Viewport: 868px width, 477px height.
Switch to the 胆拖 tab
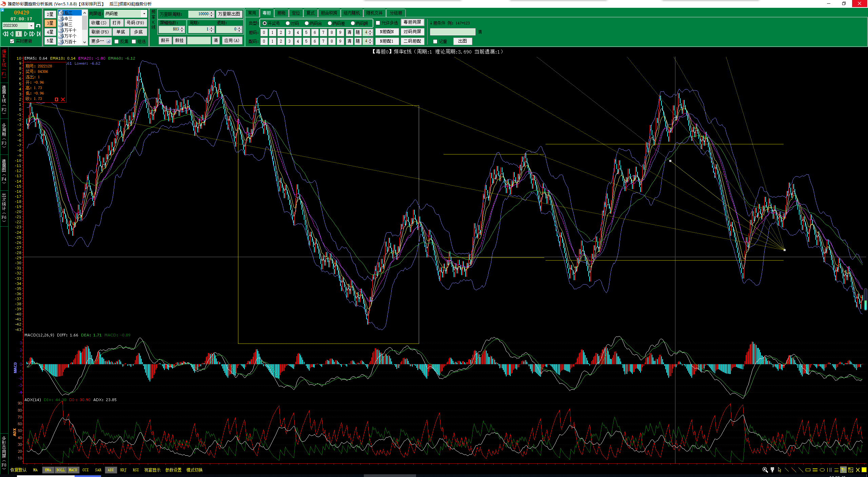[281, 13]
